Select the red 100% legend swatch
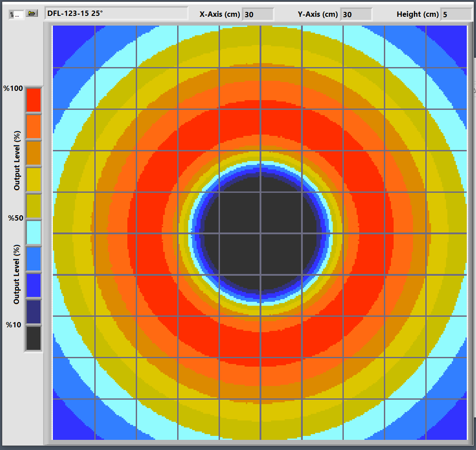 33,100
